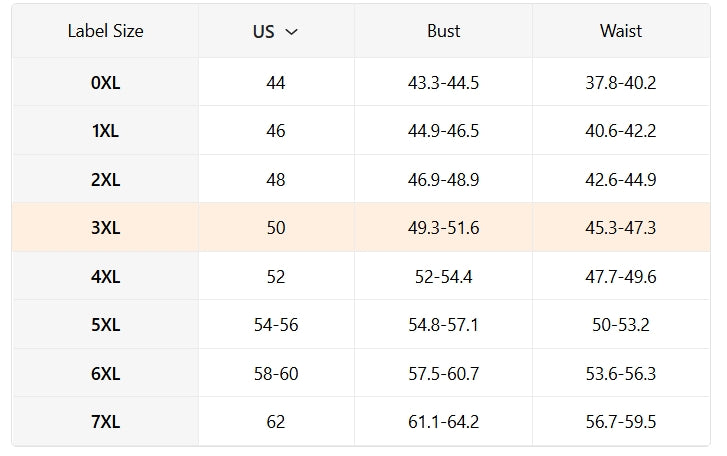The height and width of the screenshot is (456, 727).
Task: Click US size 50 cell
Action: 276,228
